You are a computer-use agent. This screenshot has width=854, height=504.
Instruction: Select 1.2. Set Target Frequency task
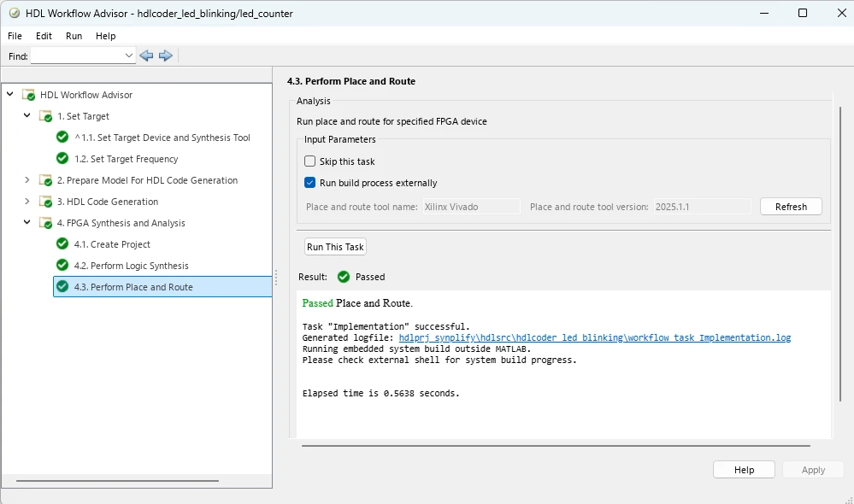tap(127, 159)
